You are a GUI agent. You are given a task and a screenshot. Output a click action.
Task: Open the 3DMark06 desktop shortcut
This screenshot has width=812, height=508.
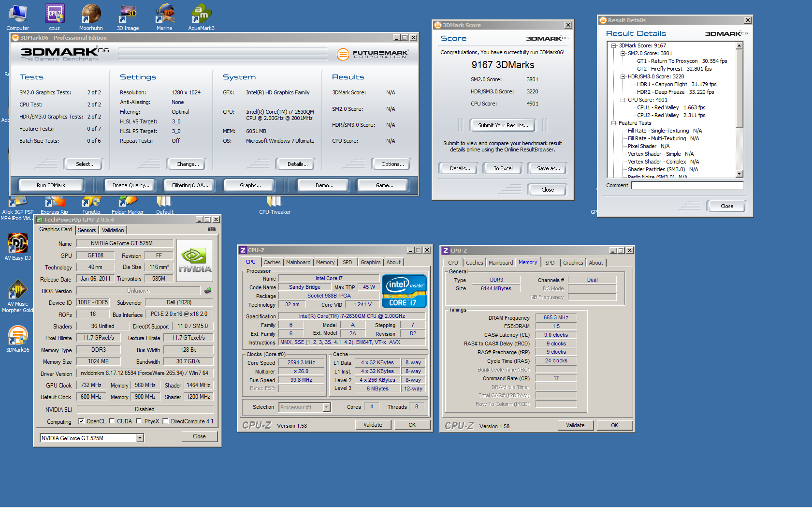coord(18,339)
